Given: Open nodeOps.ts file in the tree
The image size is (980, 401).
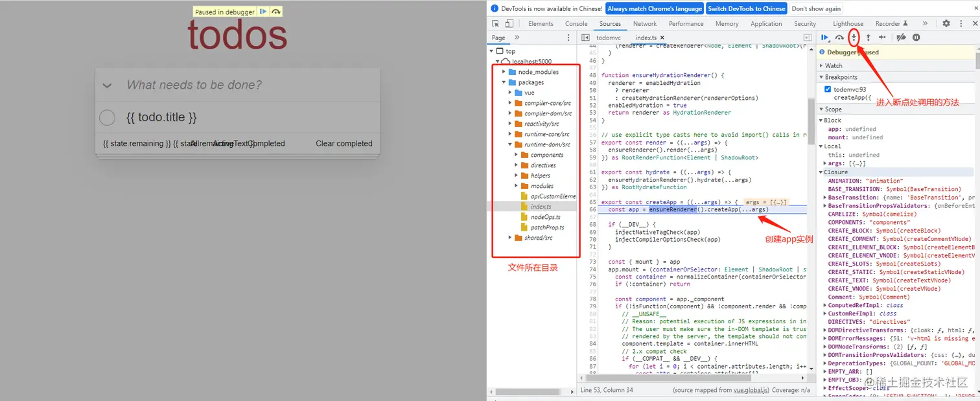Looking at the screenshot, I should (545, 217).
